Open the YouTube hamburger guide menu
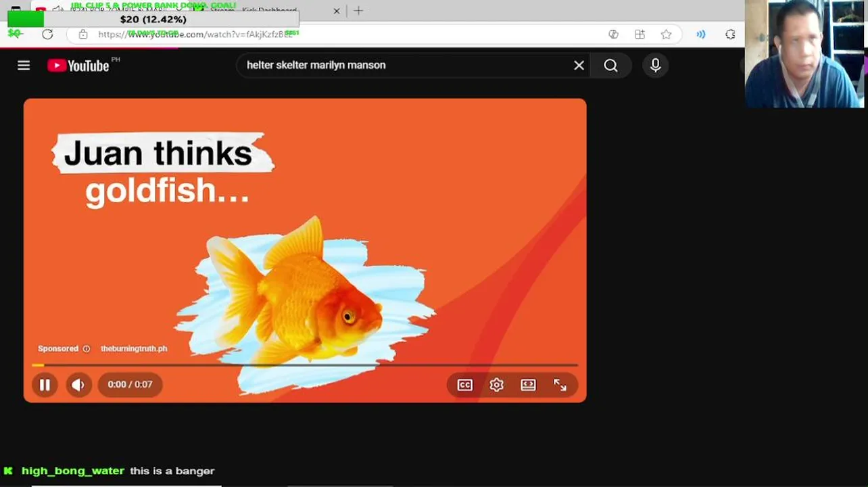868x487 pixels. point(24,66)
